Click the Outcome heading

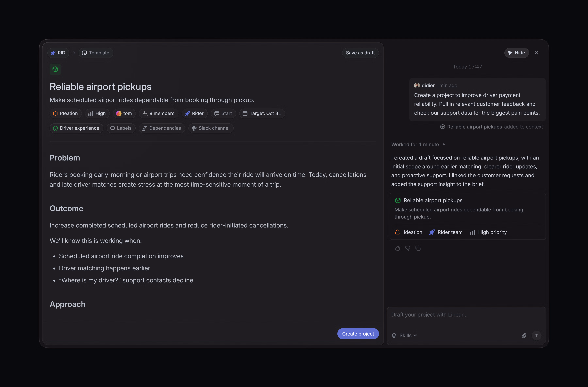coord(66,209)
